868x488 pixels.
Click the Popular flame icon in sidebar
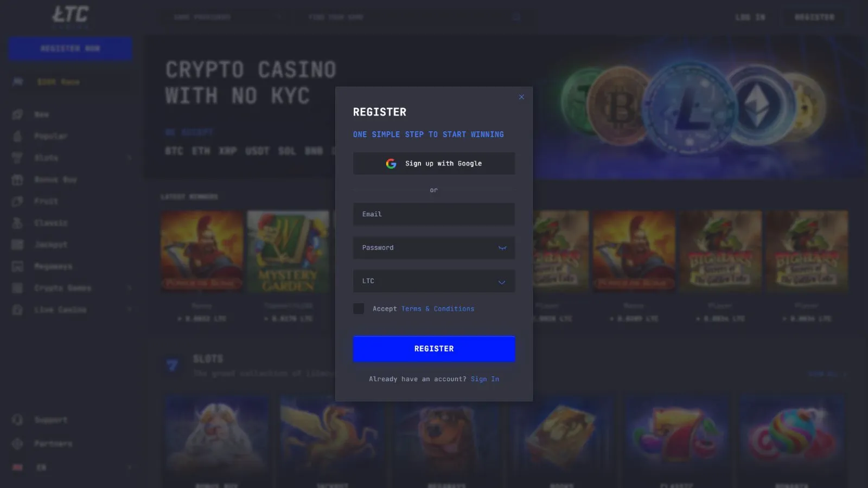[x=17, y=136]
